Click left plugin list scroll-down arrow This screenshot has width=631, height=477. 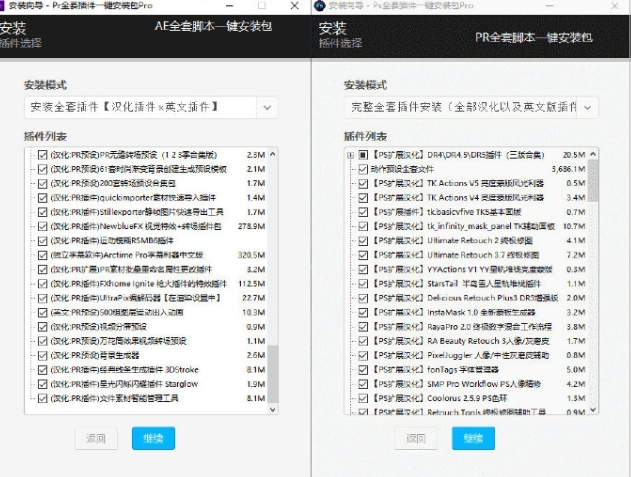click(272, 409)
